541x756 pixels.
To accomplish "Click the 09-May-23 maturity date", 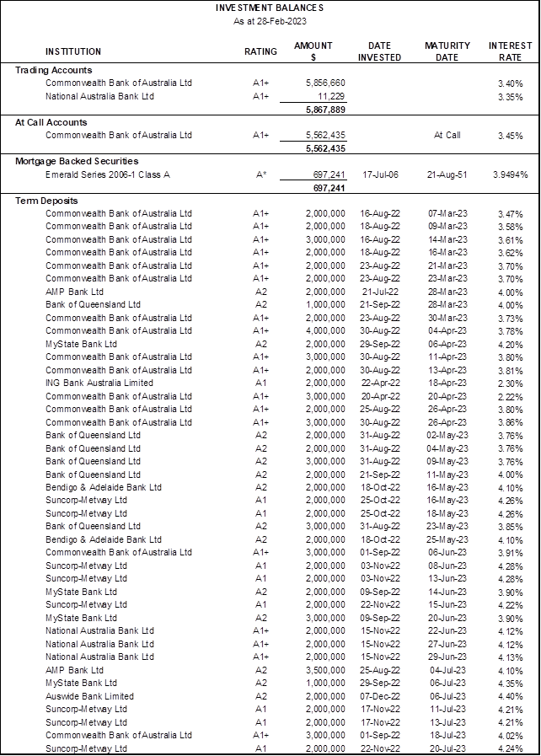I will point(447,461).
